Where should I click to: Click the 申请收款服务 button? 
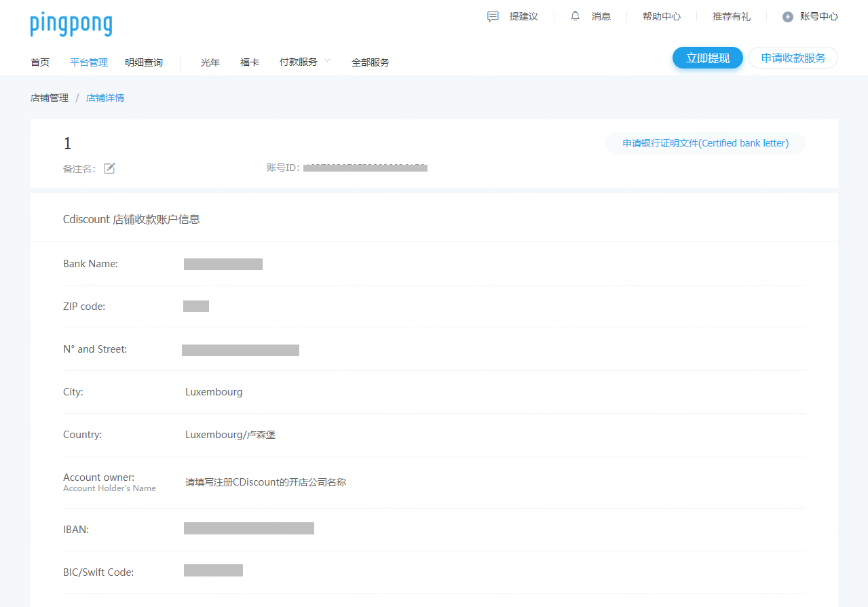[x=793, y=58]
